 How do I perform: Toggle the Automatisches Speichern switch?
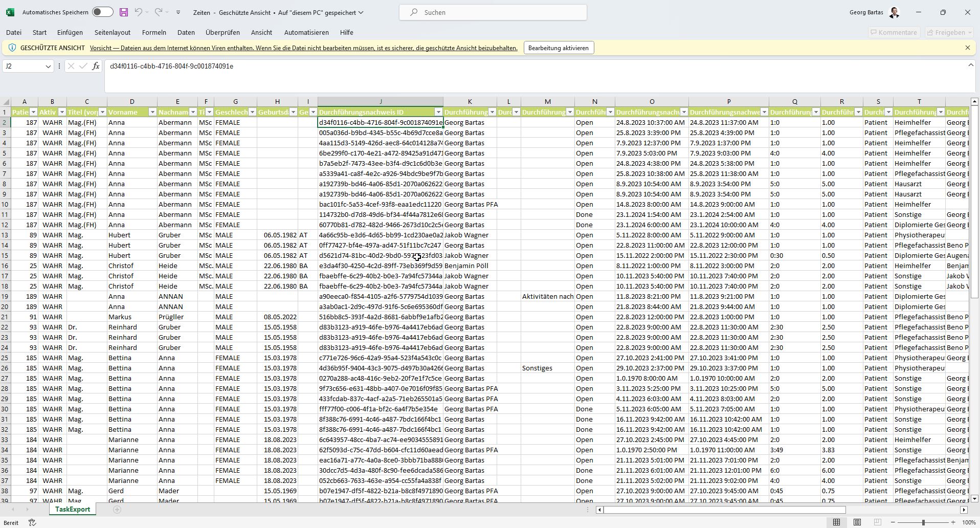click(x=103, y=12)
